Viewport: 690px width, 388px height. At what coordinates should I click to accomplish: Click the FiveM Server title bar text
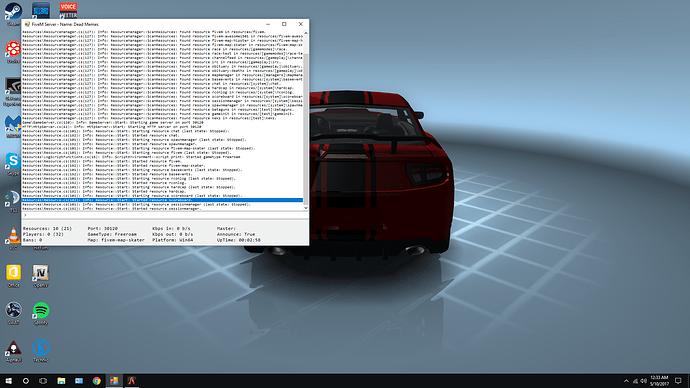pos(65,24)
